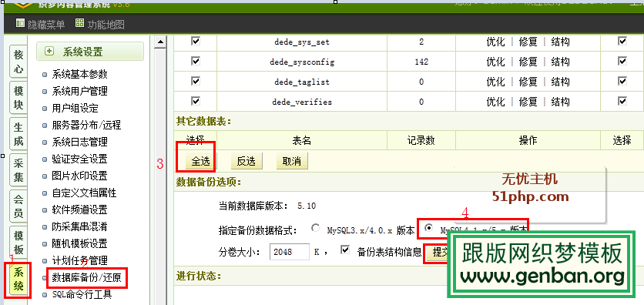
Task: Uncheck left checkbox for dede_verifies
Action: [196, 101]
